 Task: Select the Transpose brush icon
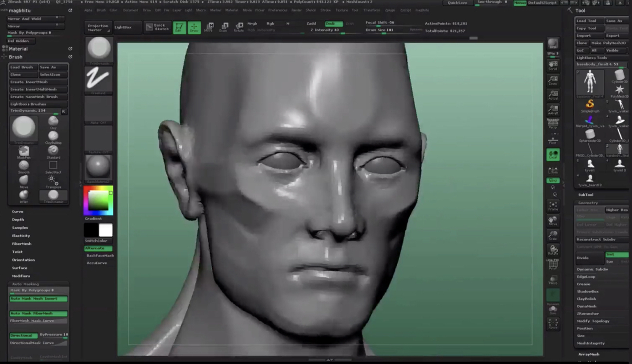tap(53, 181)
